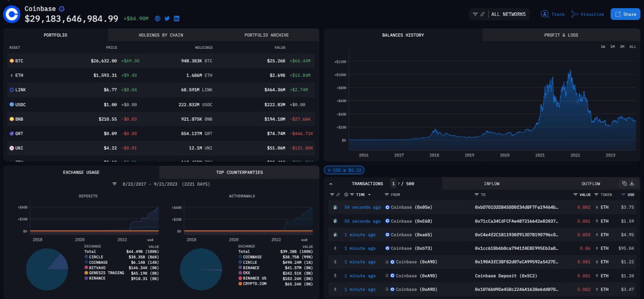Collapse the transactions panel with the chevron
The height and width of the screenshot is (299, 644).
[x=332, y=184]
